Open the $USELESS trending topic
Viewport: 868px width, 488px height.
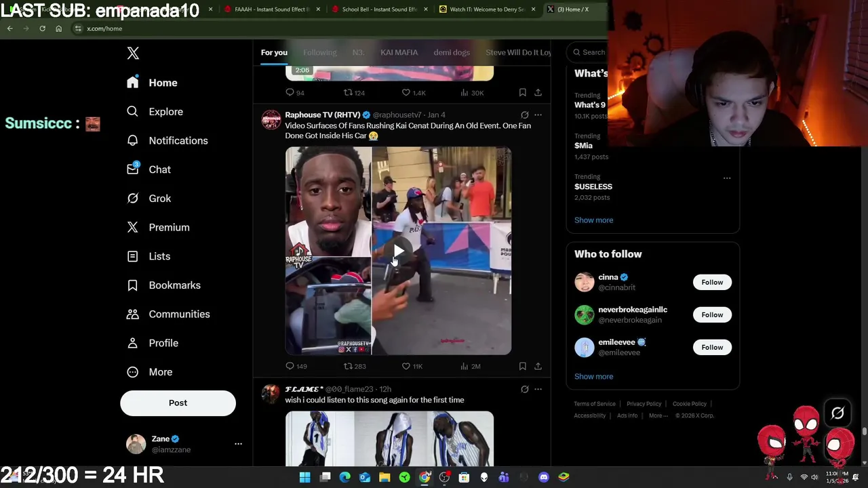coord(593,186)
